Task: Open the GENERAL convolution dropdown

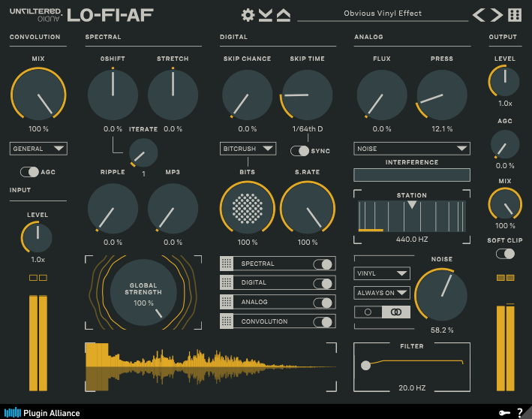Action: tap(38, 149)
